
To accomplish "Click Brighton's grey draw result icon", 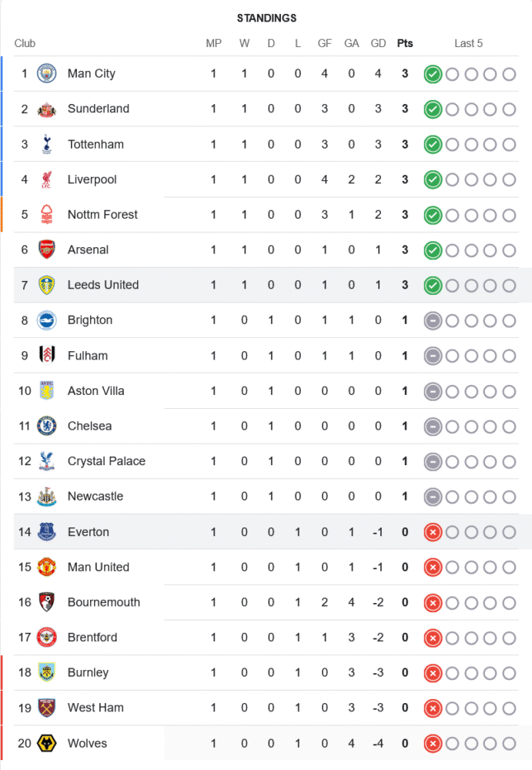I will [x=433, y=320].
